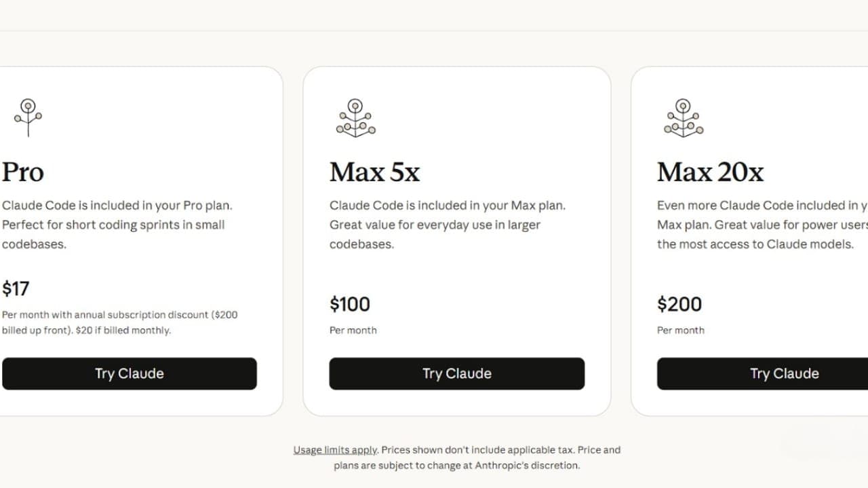The height and width of the screenshot is (488, 868).
Task: Open the Usage limits apply link
Action: (x=335, y=450)
